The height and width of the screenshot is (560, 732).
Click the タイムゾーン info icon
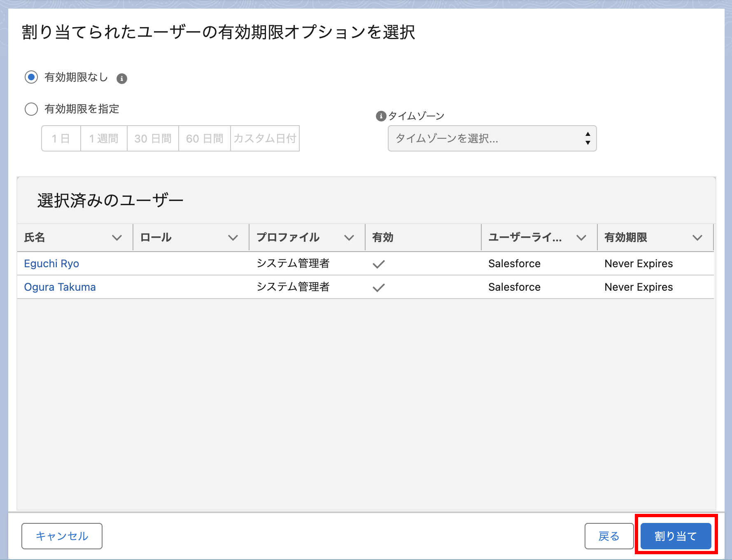[381, 116]
